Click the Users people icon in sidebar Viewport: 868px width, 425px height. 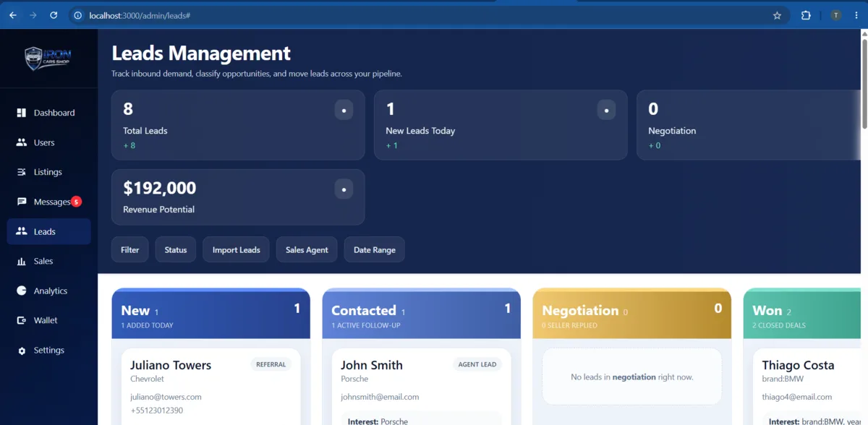click(22, 142)
